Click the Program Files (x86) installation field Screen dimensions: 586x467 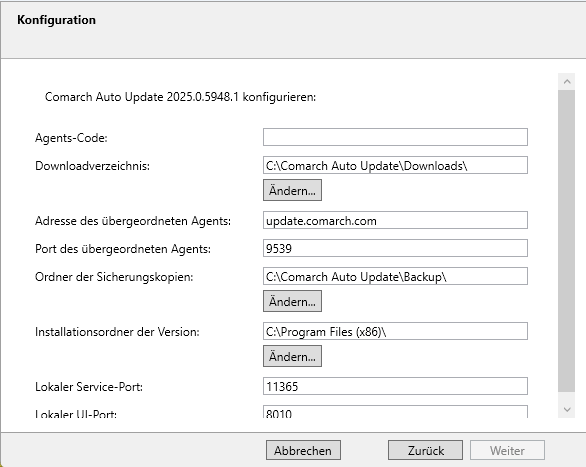395,331
